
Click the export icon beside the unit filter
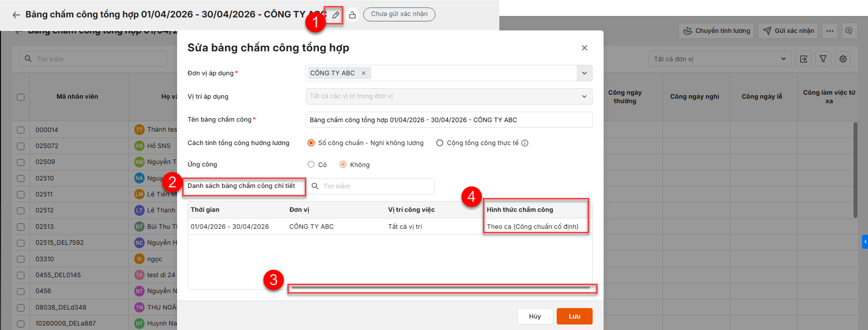click(x=803, y=59)
